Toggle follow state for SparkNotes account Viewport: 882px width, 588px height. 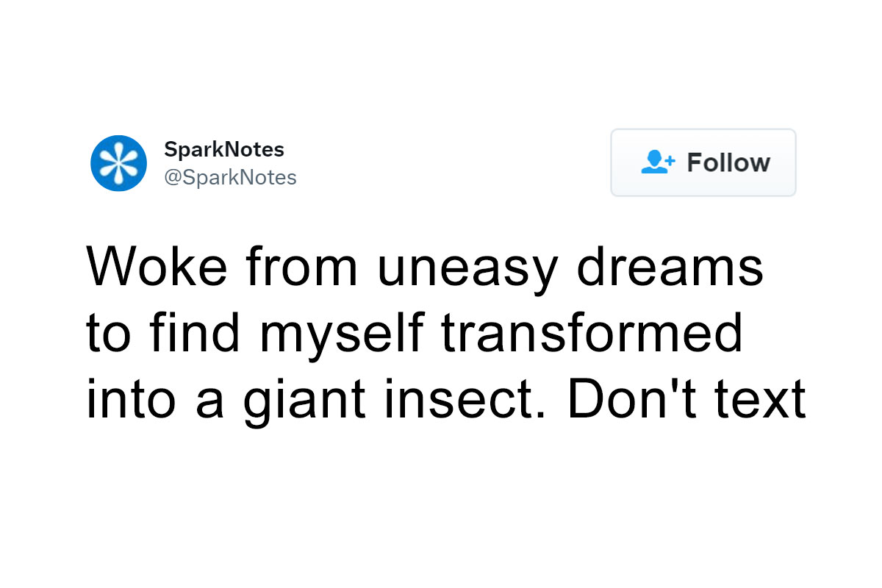click(x=703, y=162)
